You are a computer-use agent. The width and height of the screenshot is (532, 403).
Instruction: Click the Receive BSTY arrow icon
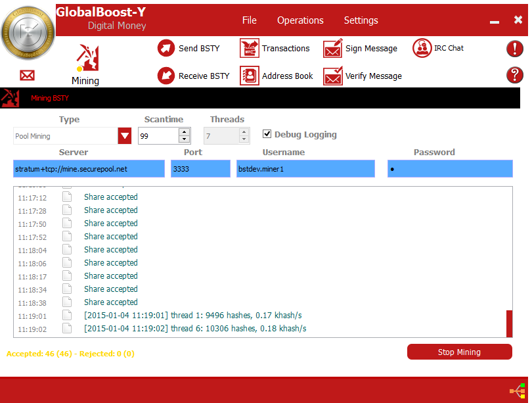tap(166, 76)
